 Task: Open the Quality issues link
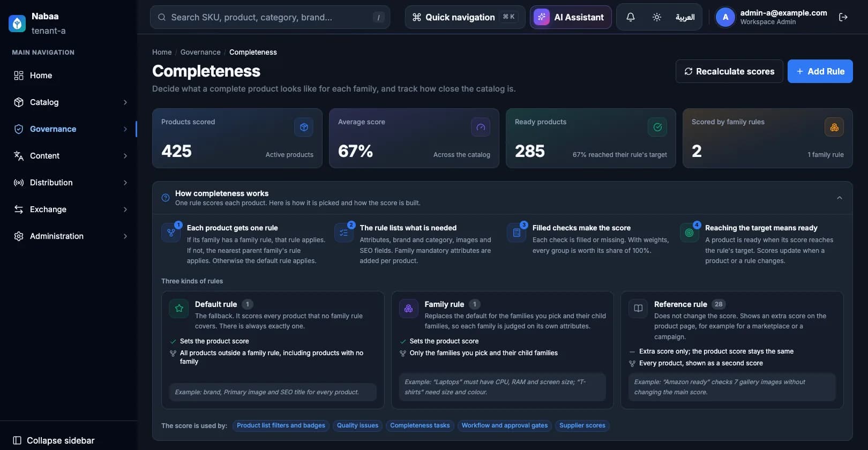pos(357,425)
